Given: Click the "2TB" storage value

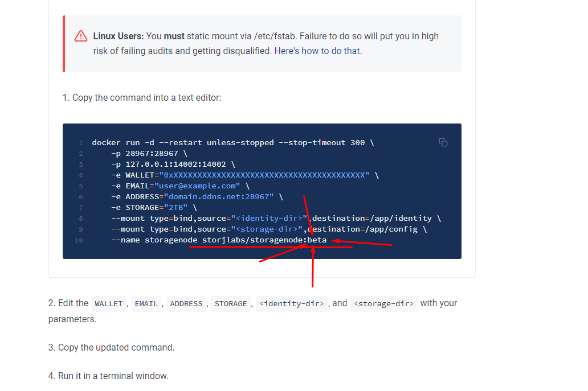Looking at the screenshot, I should (x=175, y=207).
